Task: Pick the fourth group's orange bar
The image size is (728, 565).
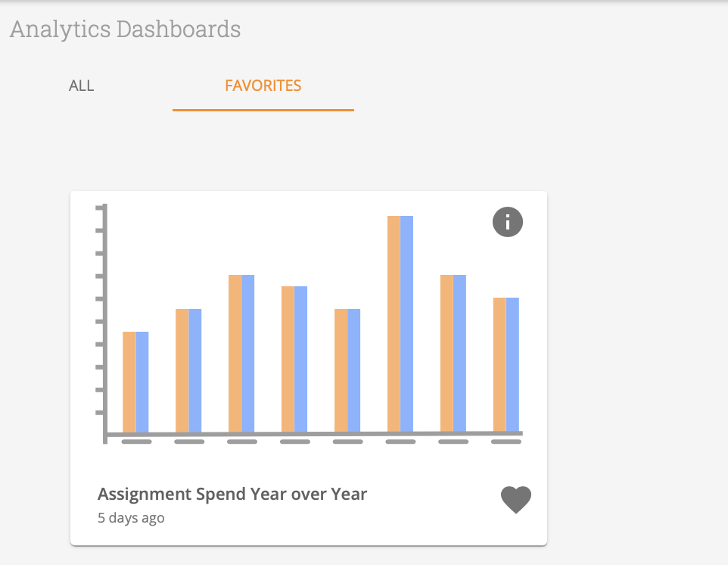Action: pos(288,359)
